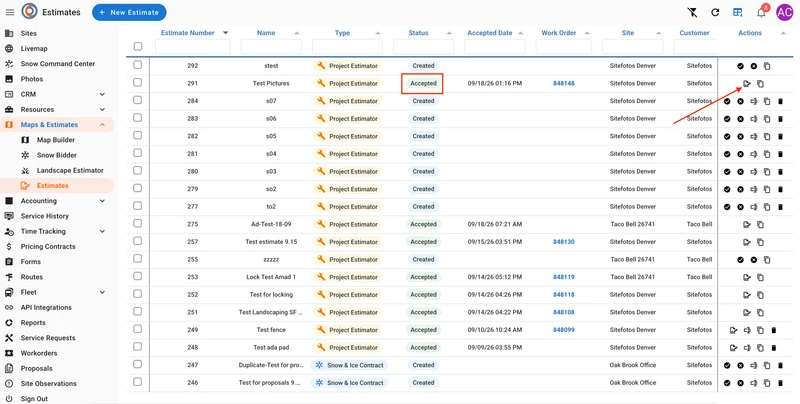The height and width of the screenshot is (404, 800).
Task: Open work order link 848130
Action: (564, 242)
